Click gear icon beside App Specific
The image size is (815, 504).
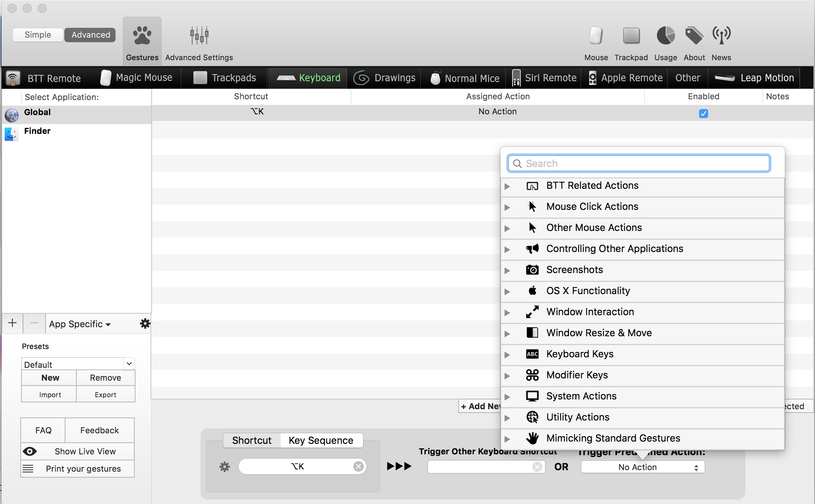tap(145, 323)
